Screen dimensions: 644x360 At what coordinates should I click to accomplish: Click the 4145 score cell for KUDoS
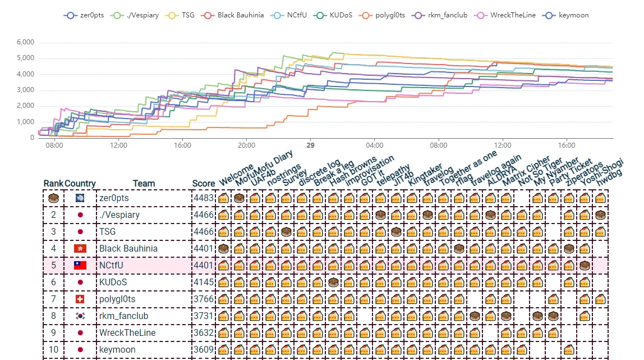point(204,282)
